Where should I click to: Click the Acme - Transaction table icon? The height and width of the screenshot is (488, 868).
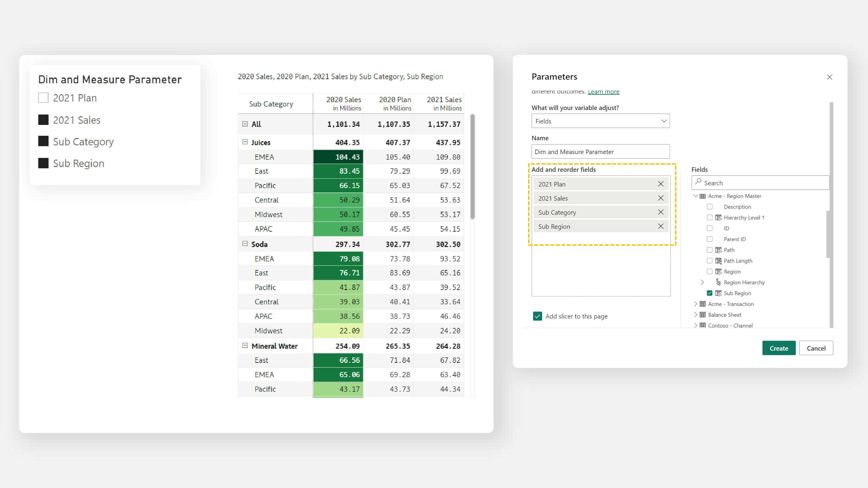click(703, 304)
